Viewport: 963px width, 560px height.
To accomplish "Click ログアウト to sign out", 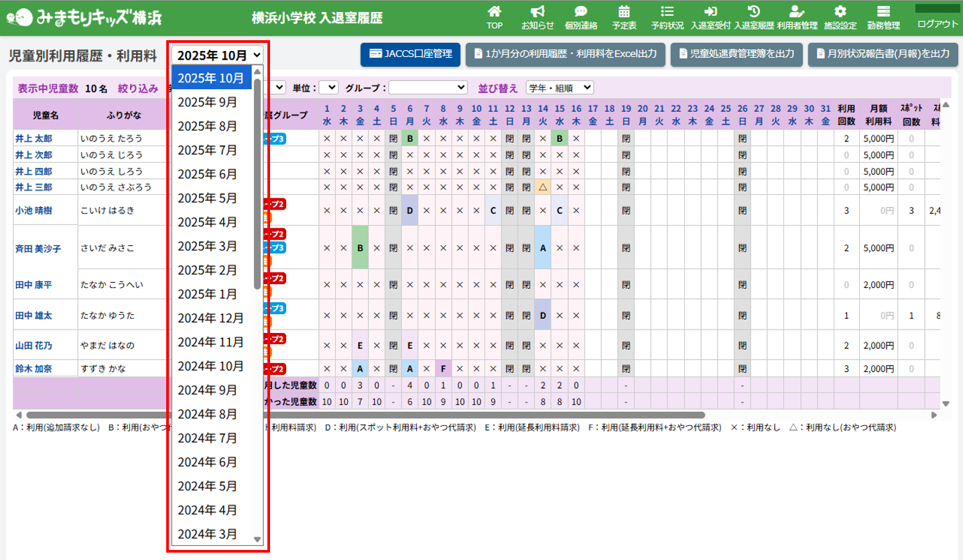I will (938, 23).
